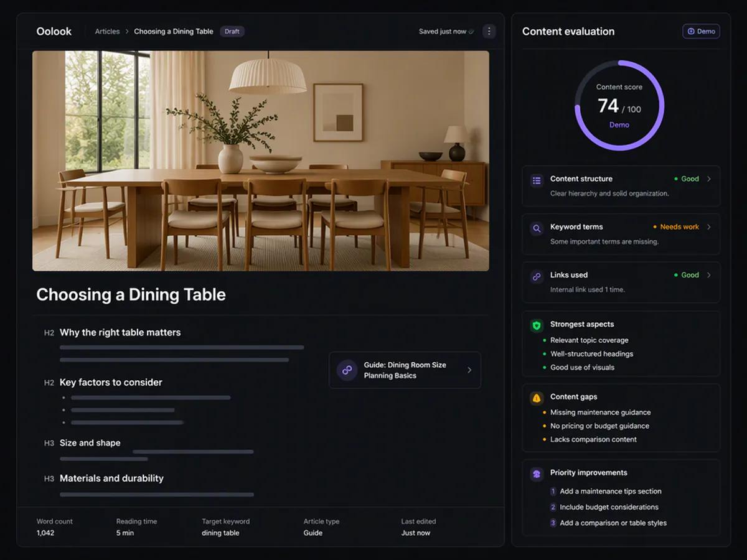Click the Oolook logo

click(x=54, y=31)
